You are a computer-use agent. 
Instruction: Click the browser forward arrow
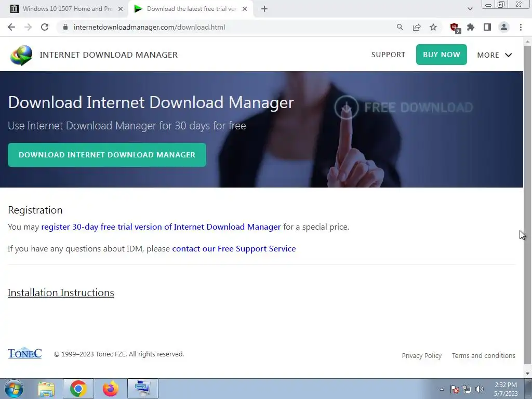(28, 27)
